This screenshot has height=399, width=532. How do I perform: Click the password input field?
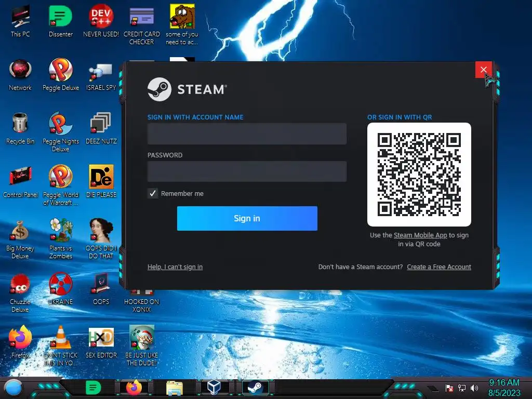[x=247, y=171]
